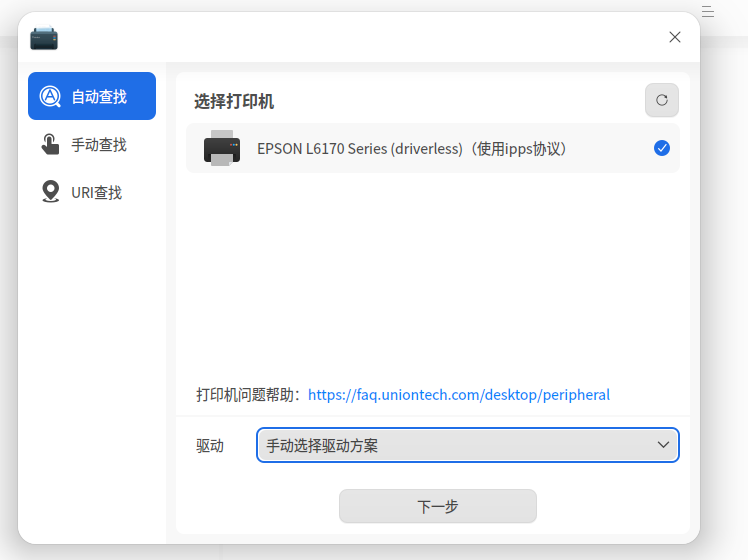This screenshot has width=748, height=560.
Task: Open the hamburger menu behind the dialog
Action: click(708, 11)
